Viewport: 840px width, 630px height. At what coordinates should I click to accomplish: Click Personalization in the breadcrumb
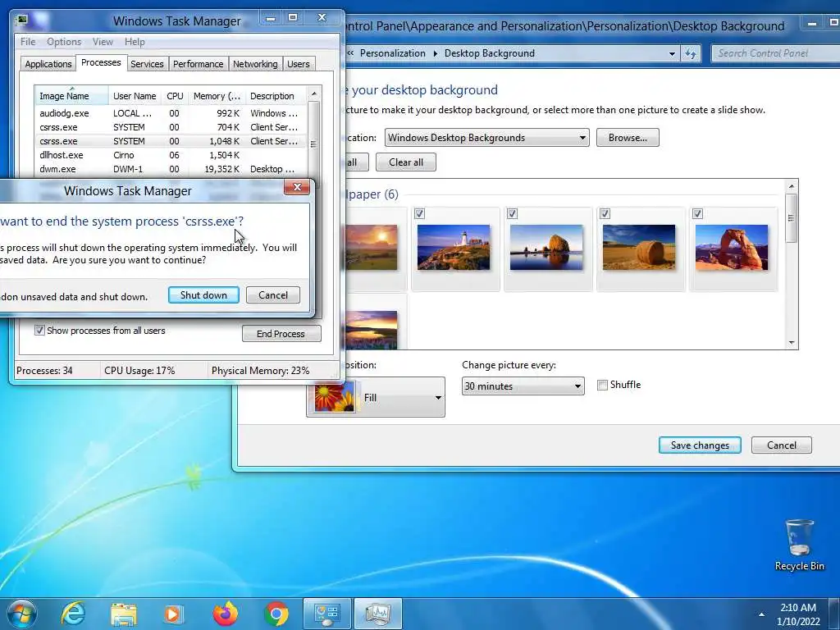pyautogui.click(x=393, y=53)
